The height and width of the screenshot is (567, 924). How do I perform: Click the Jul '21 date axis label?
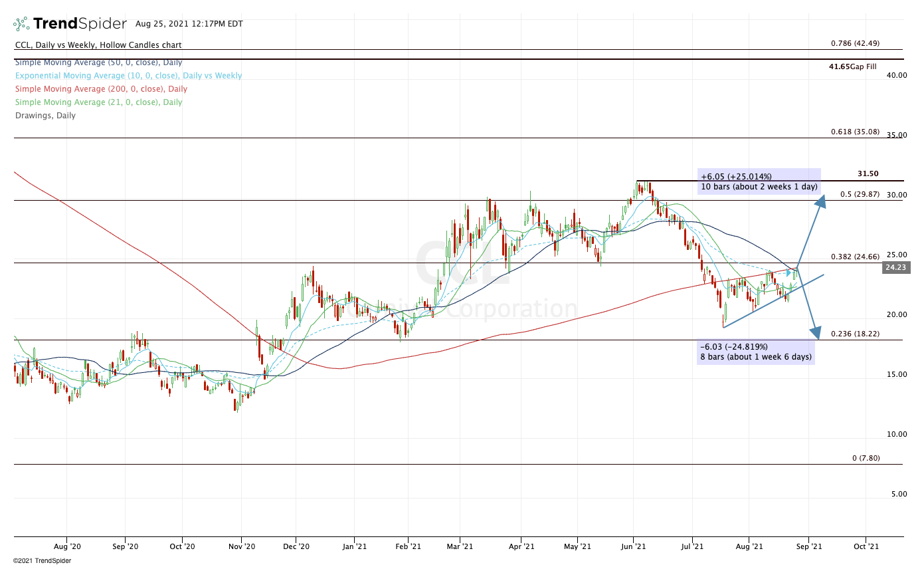tap(693, 546)
